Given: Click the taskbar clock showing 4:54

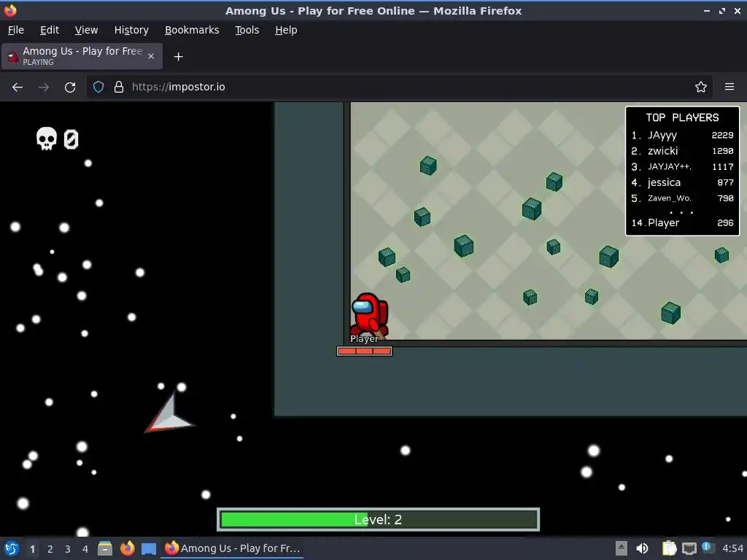Looking at the screenshot, I should 732,548.
